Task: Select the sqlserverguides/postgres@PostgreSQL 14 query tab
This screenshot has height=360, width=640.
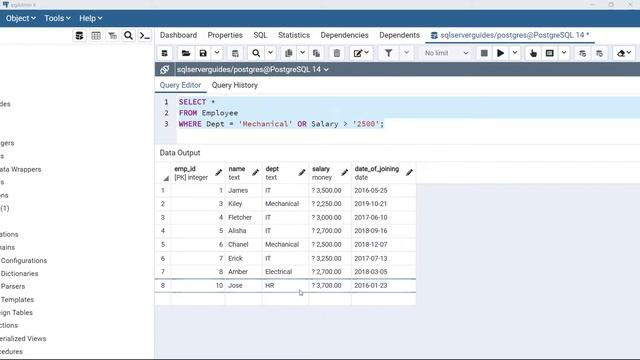Action: pyautogui.click(x=510, y=35)
